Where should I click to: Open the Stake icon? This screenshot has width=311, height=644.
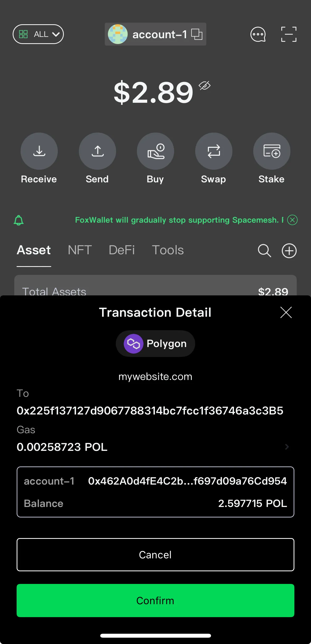point(272,151)
